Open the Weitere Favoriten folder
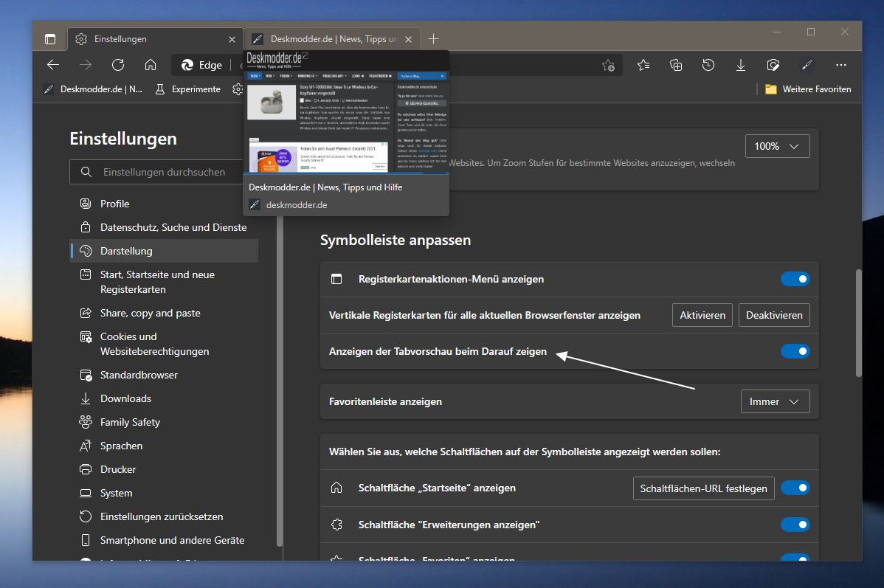This screenshot has width=884, height=588. (808, 89)
